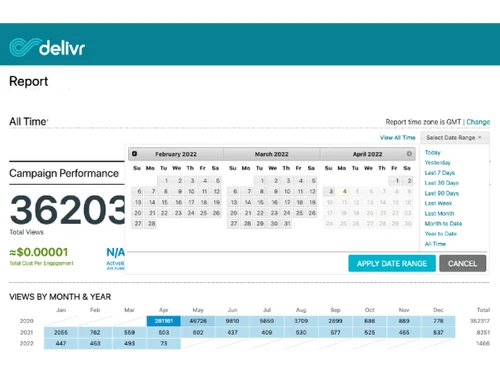
Task: Select February 1 in the calendar
Action: click(x=164, y=181)
